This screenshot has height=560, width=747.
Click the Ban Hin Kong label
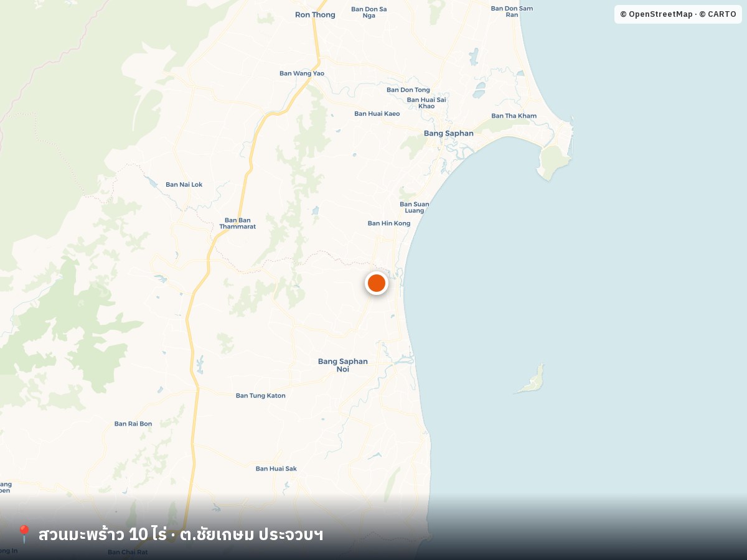coord(389,223)
